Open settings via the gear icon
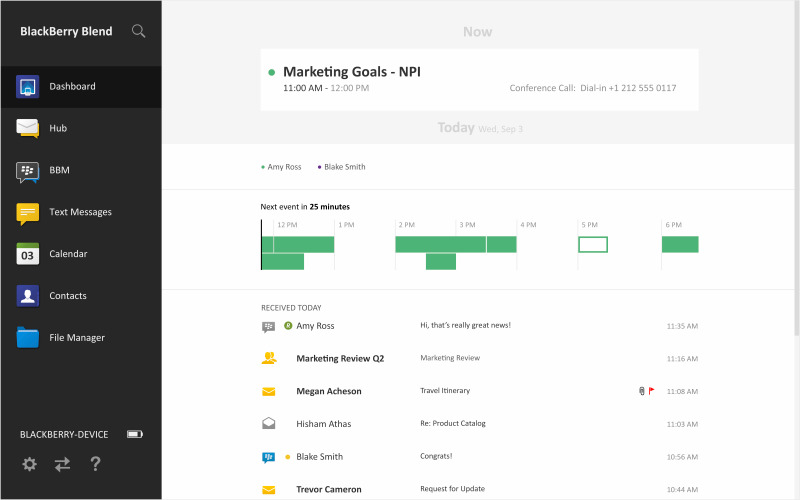This screenshot has width=800, height=500. (x=30, y=464)
